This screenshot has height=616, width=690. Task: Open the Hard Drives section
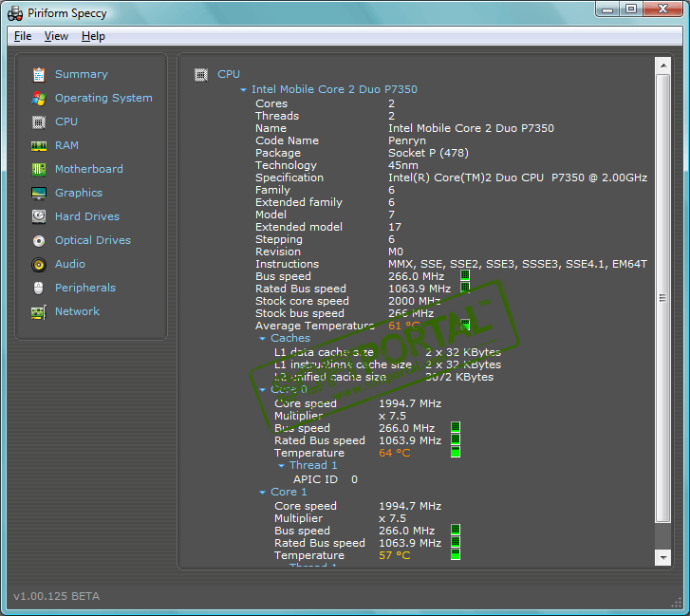tap(87, 216)
